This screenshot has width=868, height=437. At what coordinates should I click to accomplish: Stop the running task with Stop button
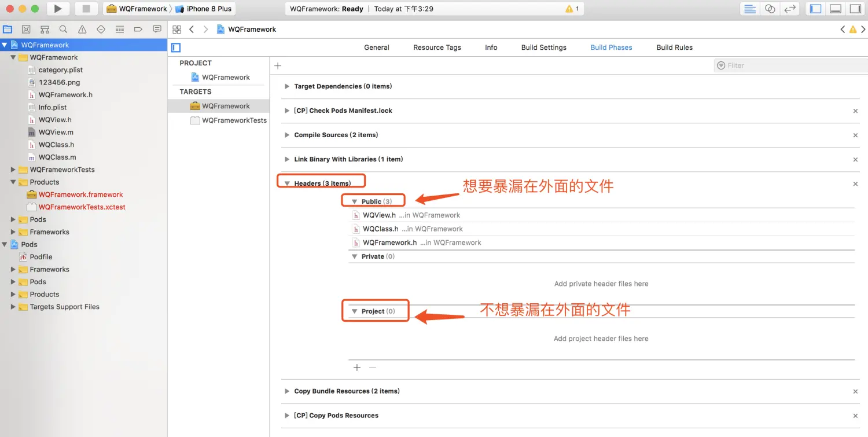[x=86, y=9]
